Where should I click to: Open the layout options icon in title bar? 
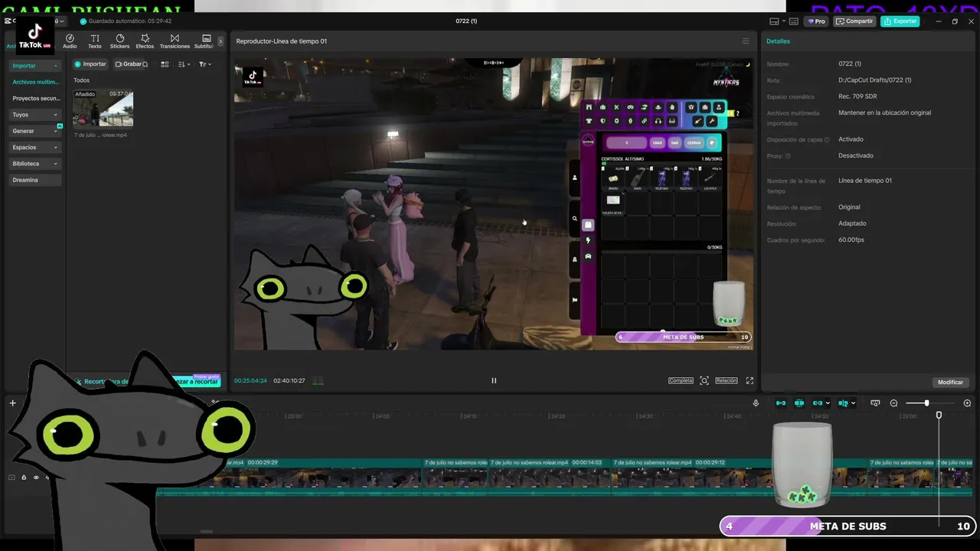click(775, 21)
